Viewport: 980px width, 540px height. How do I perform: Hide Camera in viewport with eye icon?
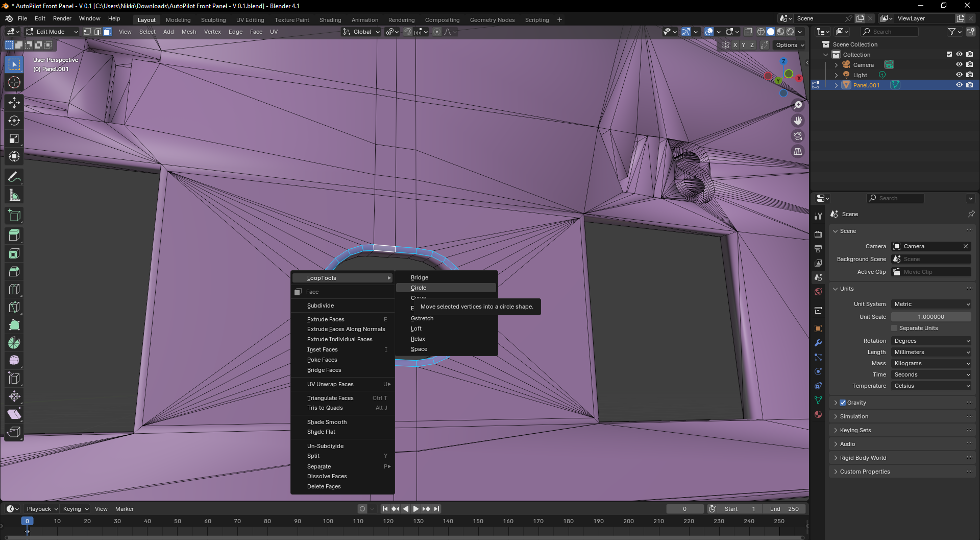(x=959, y=64)
